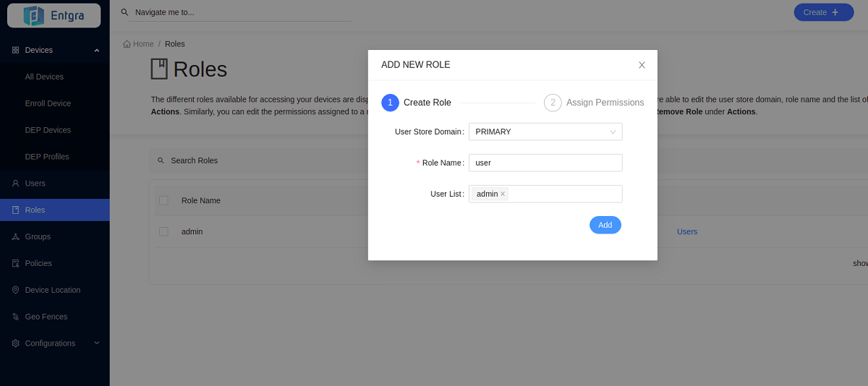868x386 pixels.
Task: Expand the Configurations sidebar menu
Action: pyautogui.click(x=97, y=343)
